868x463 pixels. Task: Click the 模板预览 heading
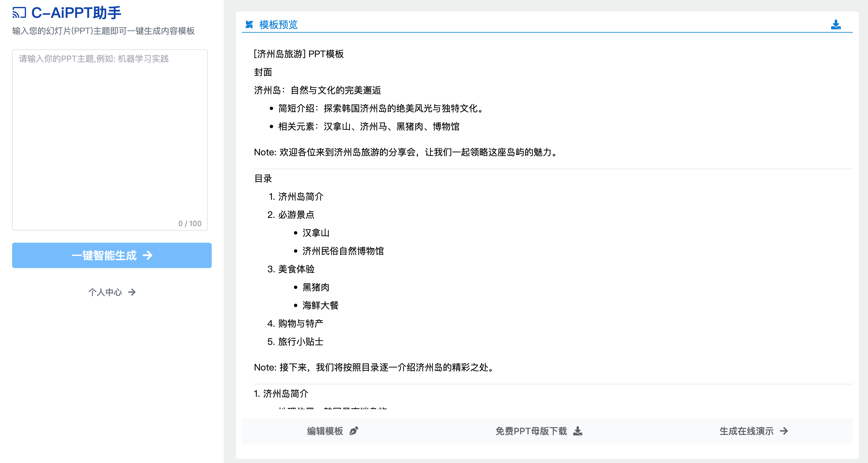[278, 24]
